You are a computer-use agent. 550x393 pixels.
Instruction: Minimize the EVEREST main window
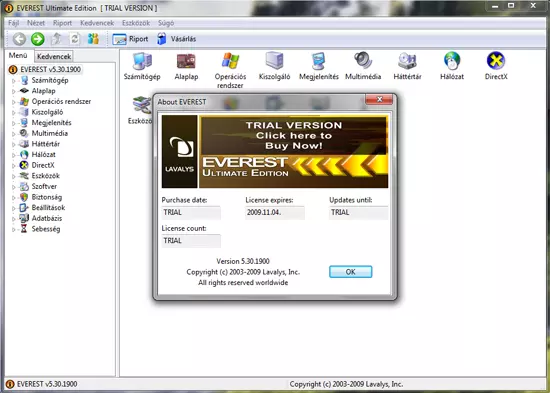pyautogui.click(x=495, y=6)
